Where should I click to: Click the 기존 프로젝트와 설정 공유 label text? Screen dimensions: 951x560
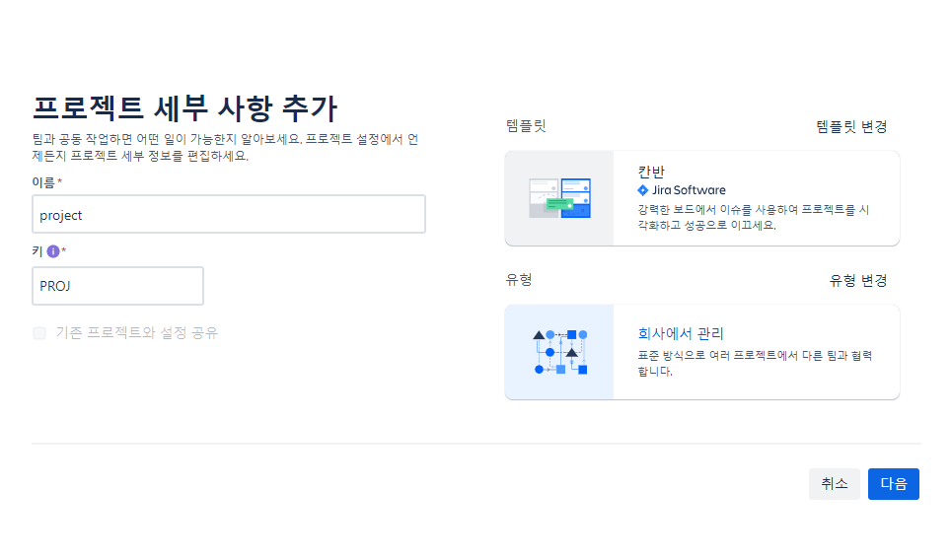coord(136,332)
